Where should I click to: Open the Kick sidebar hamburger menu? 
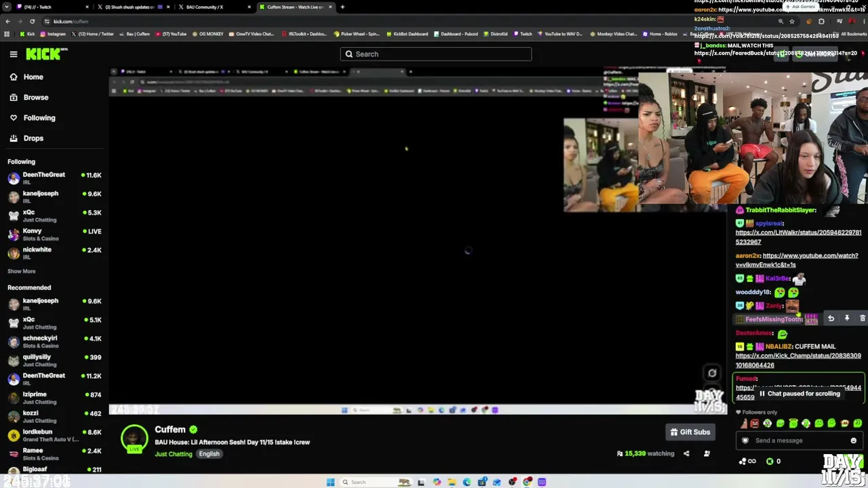click(x=14, y=54)
